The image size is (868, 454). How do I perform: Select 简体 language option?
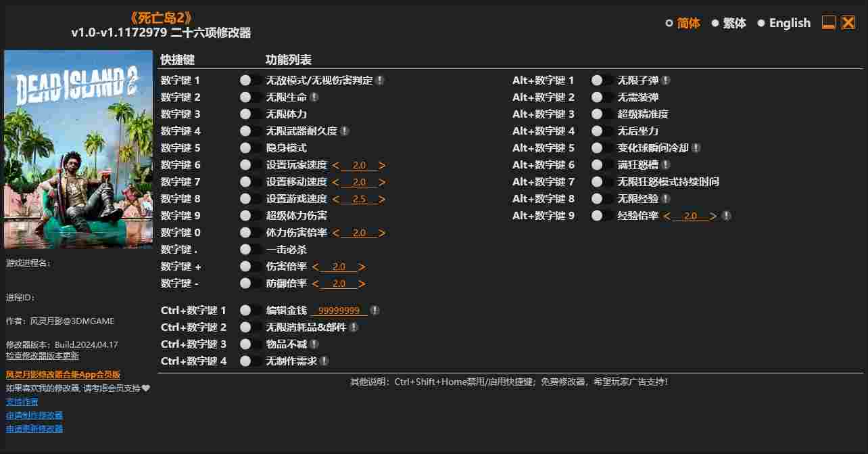tap(683, 23)
